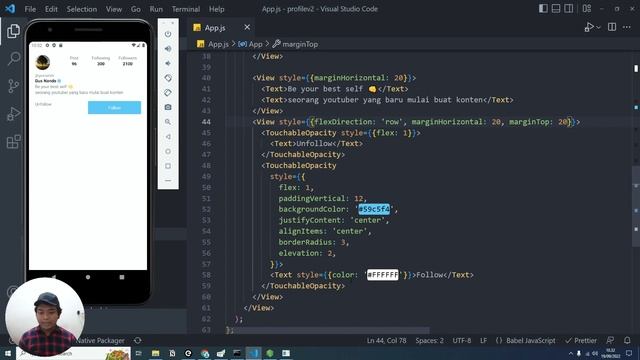The width and height of the screenshot is (640, 360).
Task: Click emulator toolbar home circle
Action: (168, 151)
